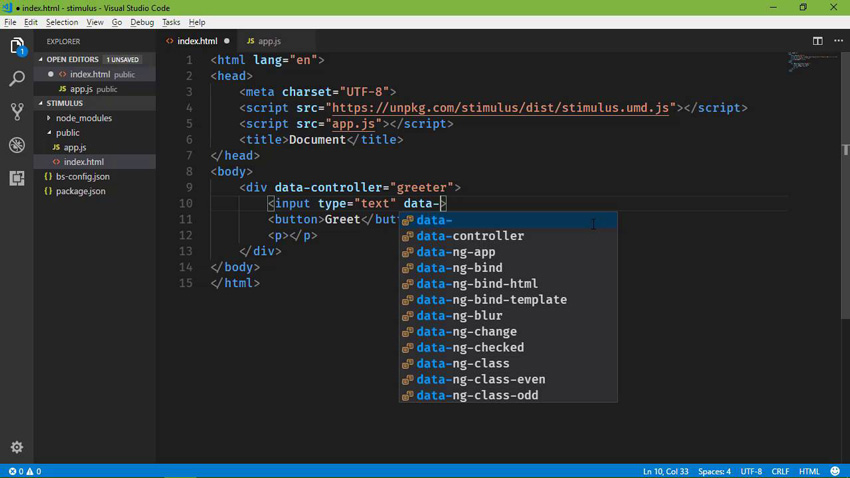Screen dimensions: 850x478
Task: Click line number 13 in the gutter
Action: pos(185,251)
